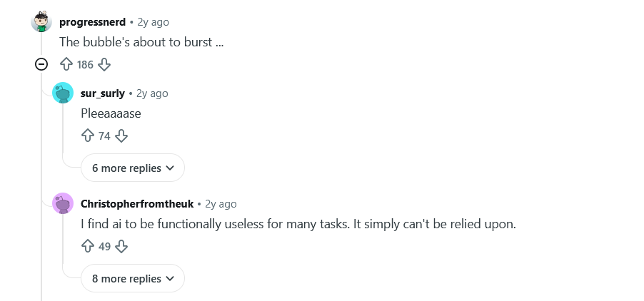This screenshot has width=644, height=301.
Task: Downvote Christopherfromtheuk's comment with 49 votes
Action: point(121,247)
